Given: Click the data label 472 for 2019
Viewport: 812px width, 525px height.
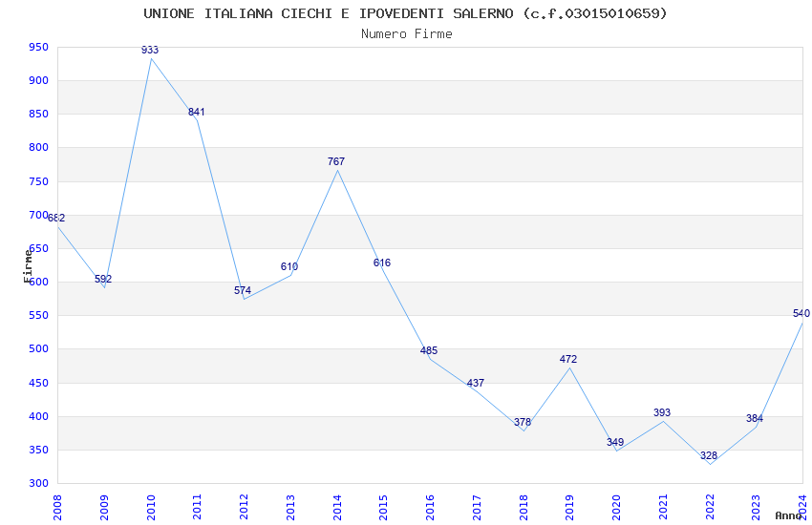Looking at the screenshot, I should [x=568, y=359].
